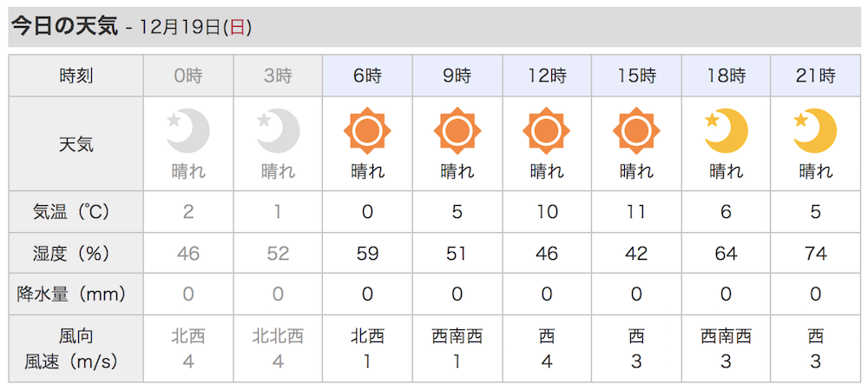Click the sun icon at 9時
The width and height of the screenshot is (868, 391).
(x=457, y=131)
